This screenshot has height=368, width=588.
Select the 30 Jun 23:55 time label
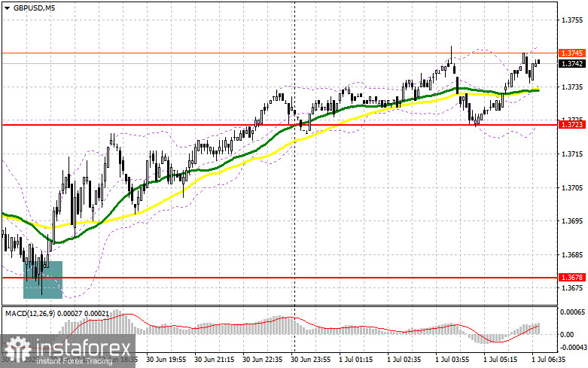pos(310,360)
